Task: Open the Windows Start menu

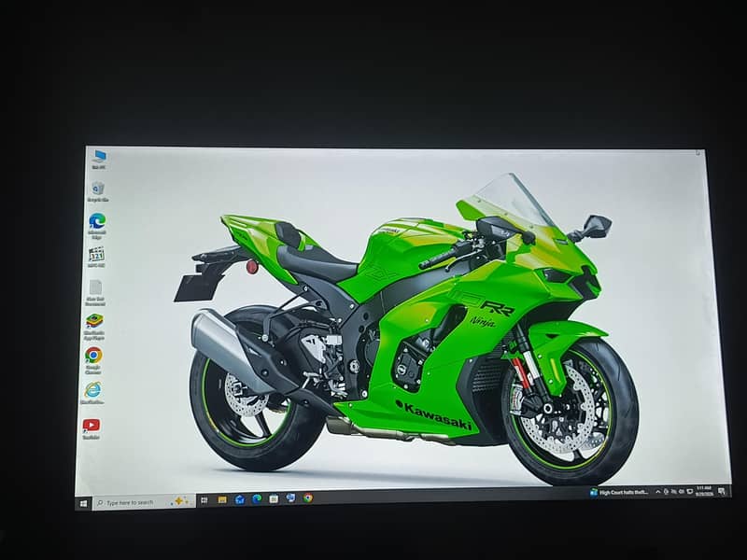Action: 83,503
